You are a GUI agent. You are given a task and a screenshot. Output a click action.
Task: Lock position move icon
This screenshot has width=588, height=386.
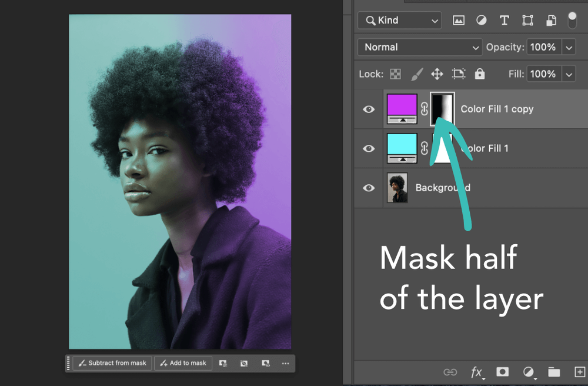437,74
